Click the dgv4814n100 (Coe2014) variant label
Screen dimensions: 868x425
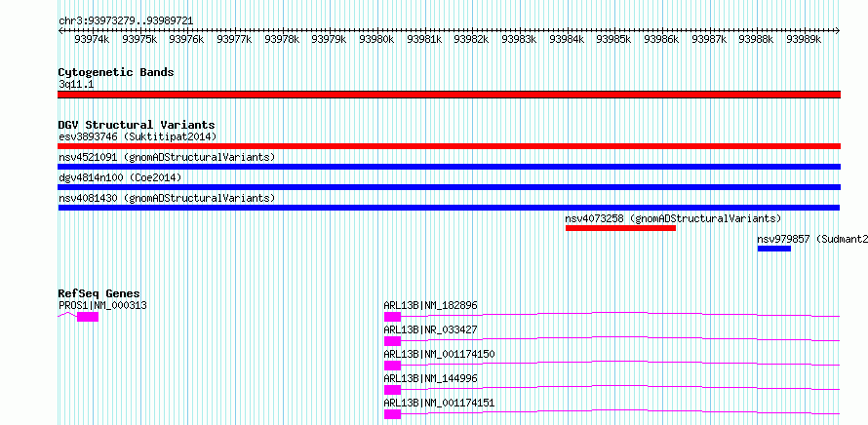(x=120, y=177)
